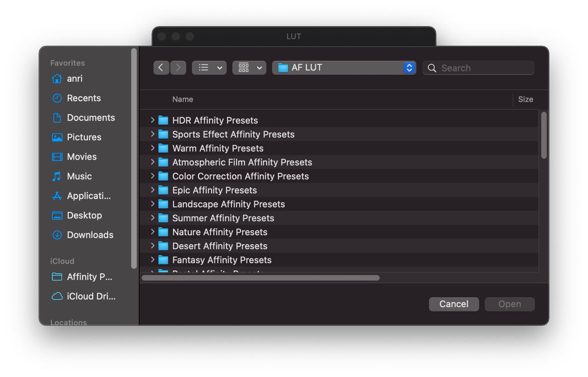Expand the Nature Affinity Presets folder
This screenshot has height=377, width=588.
coord(153,232)
